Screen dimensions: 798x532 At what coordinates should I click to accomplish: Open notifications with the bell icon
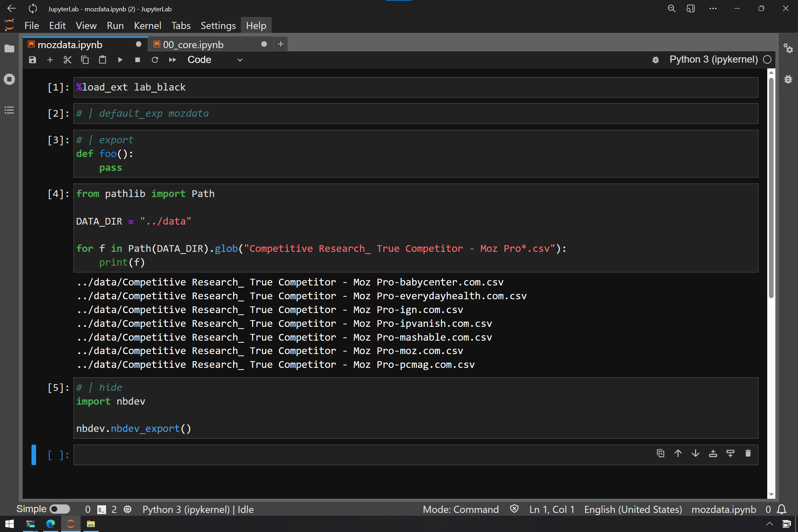coord(781,509)
